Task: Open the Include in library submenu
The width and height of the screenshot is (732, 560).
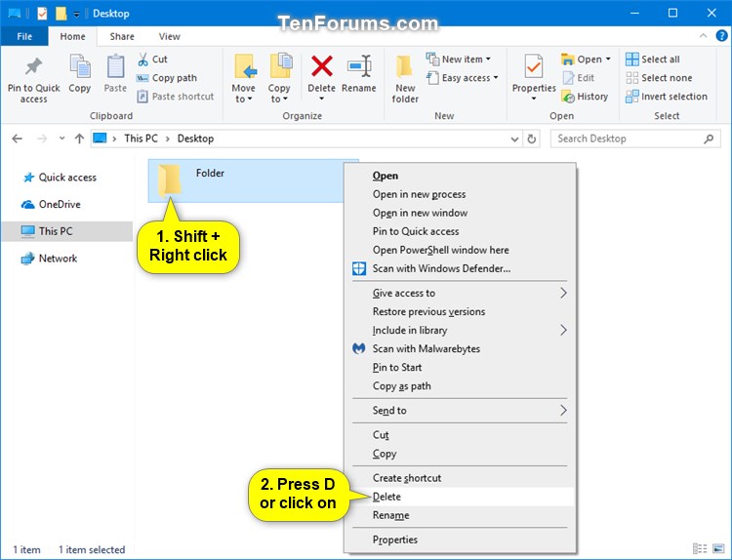Action: 460,331
